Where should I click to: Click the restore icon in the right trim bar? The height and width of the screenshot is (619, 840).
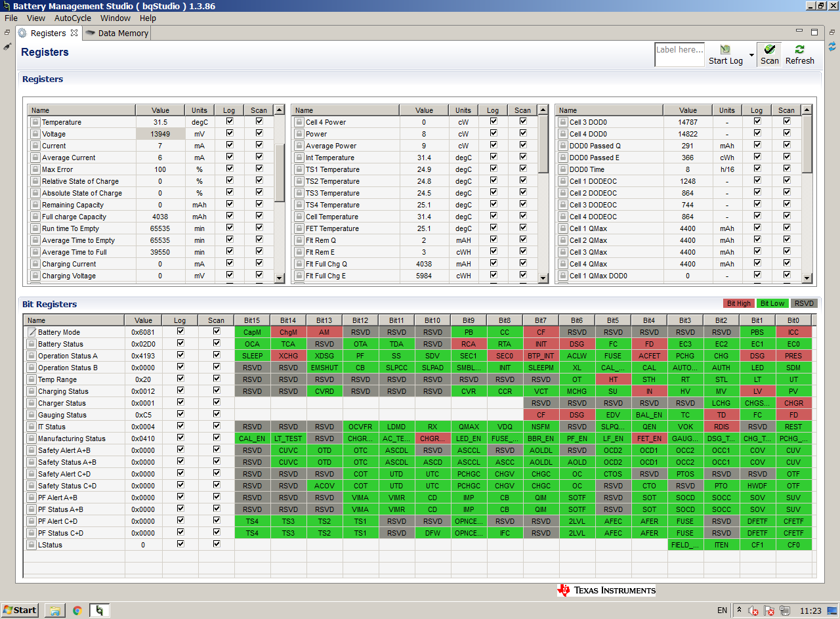pyautogui.click(x=832, y=32)
